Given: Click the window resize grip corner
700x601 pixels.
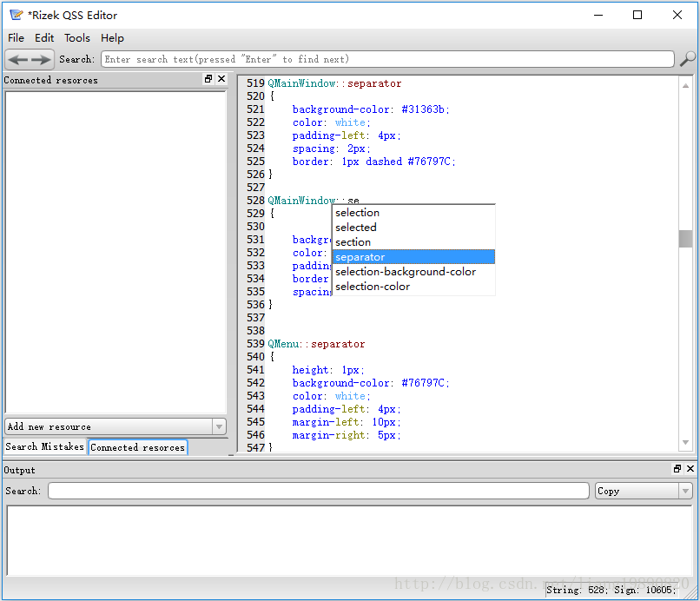Looking at the screenshot, I should tap(691, 592).
